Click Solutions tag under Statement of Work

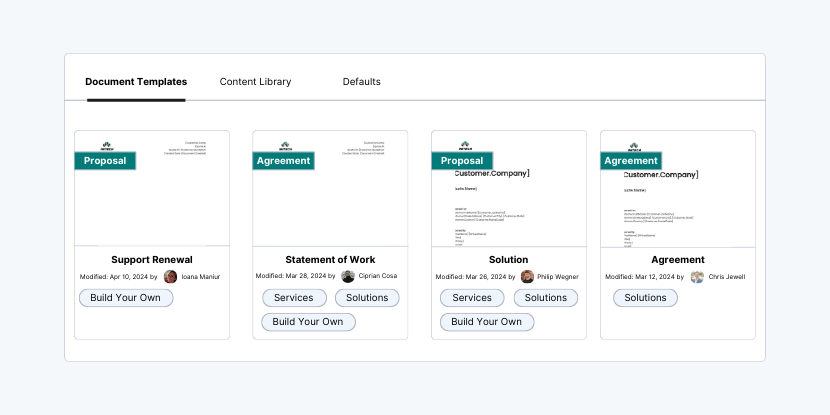367,298
